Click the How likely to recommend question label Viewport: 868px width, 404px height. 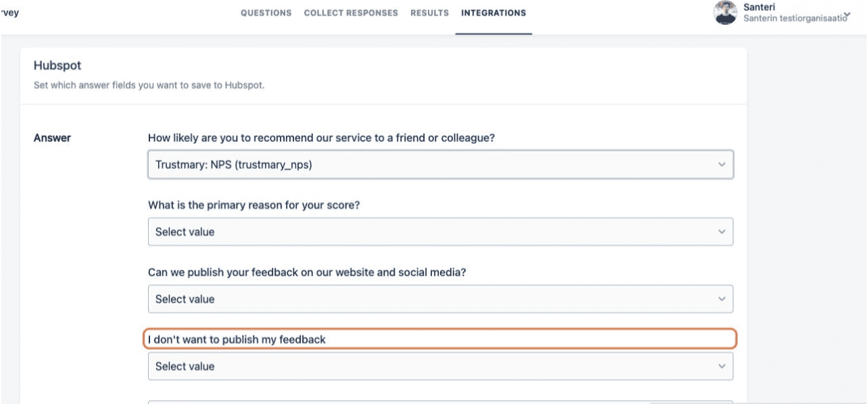(x=321, y=138)
